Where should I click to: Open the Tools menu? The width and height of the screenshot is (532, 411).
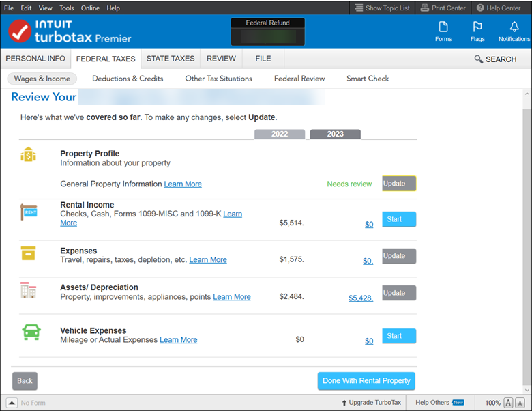pyautogui.click(x=67, y=8)
